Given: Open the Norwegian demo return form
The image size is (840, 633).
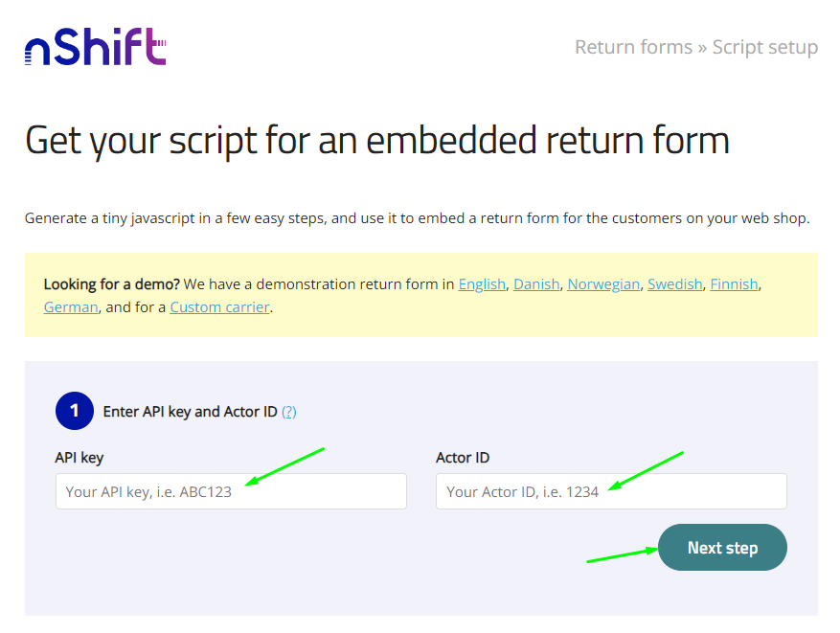Looking at the screenshot, I should click(x=603, y=283).
